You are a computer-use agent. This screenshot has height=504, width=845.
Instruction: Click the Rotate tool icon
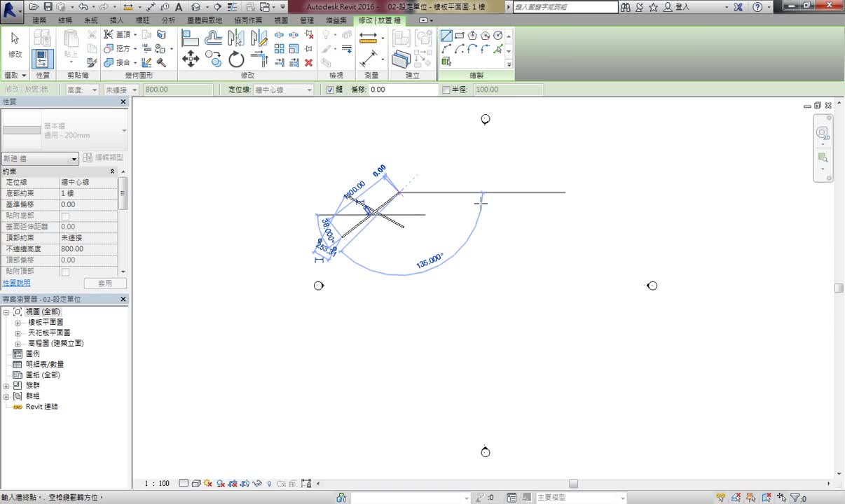click(236, 59)
